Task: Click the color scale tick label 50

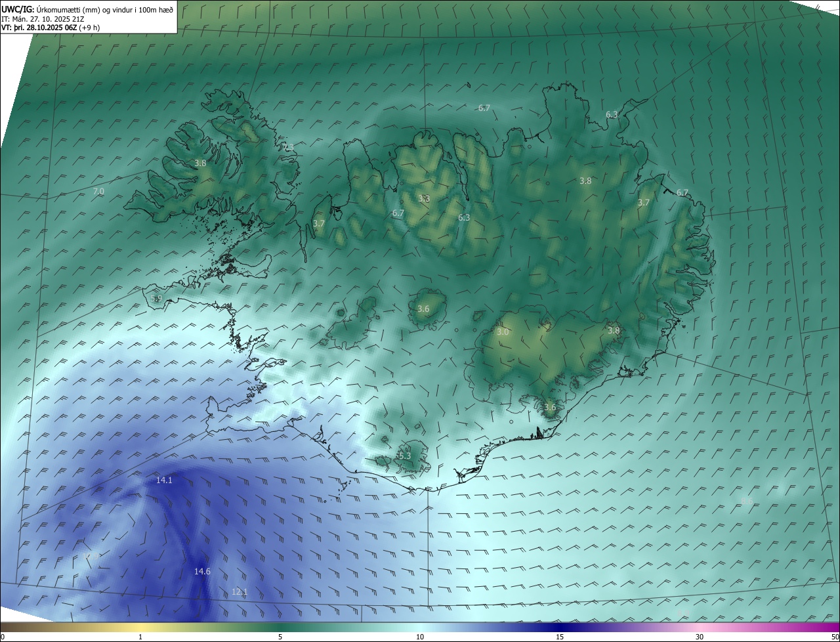Action: [835, 637]
